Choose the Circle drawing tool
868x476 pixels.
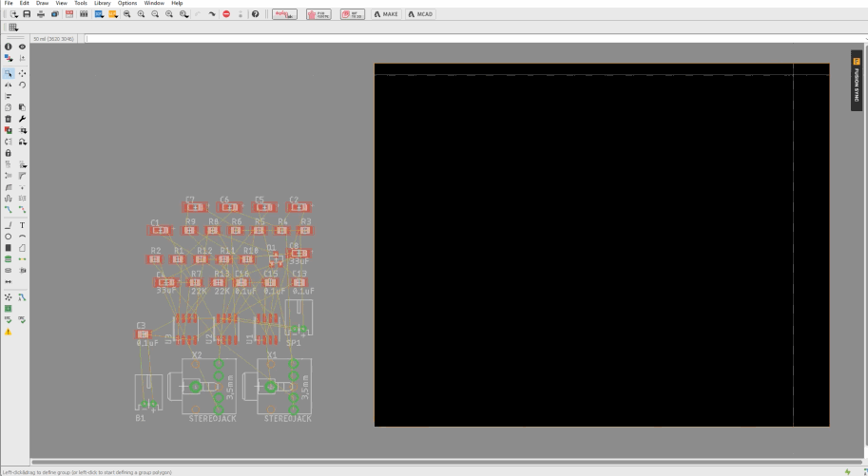[8, 237]
